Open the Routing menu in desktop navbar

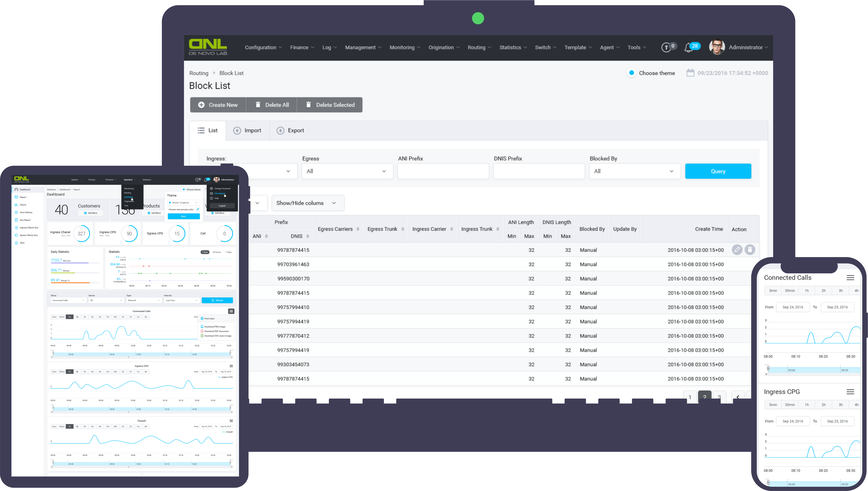click(479, 48)
